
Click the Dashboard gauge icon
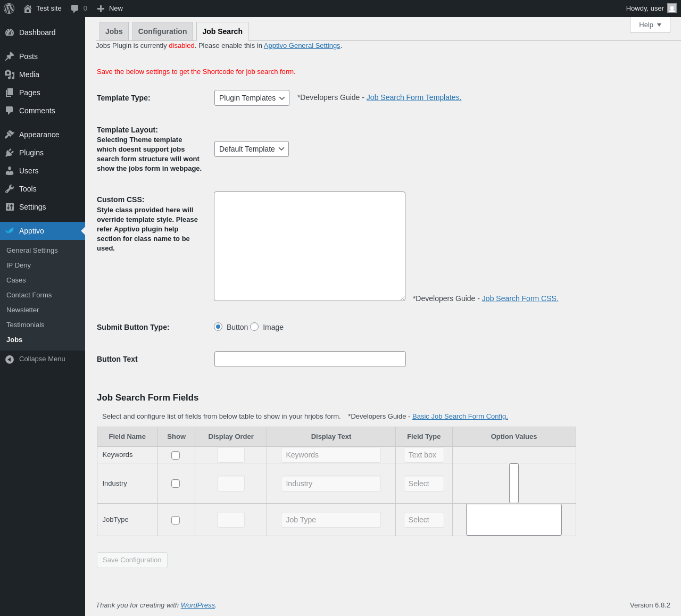pyautogui.click(x=10, y=32)
